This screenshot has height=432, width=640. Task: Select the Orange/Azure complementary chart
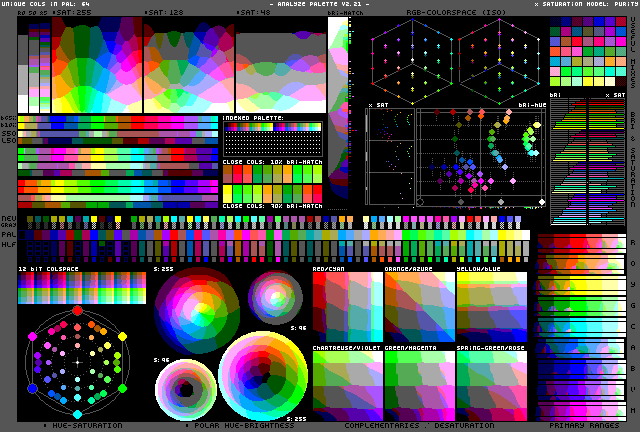click(419, 307)
